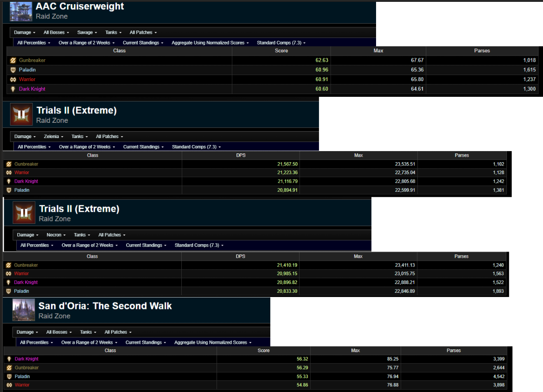Image resolution: width=543 pixels, height=392 pixels.
Task: Open Paladin link in AAC Cruiserweight table
Action: [27, 70]
